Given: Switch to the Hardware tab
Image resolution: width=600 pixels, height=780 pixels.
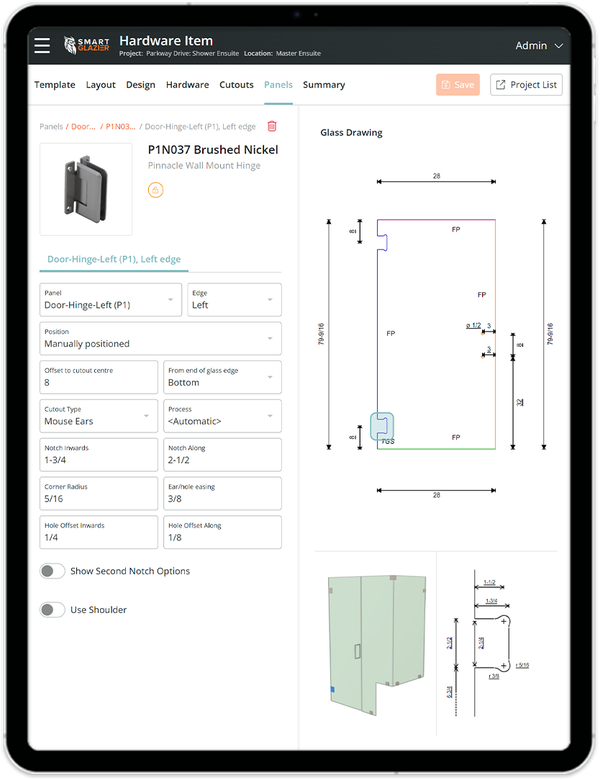Looking at the screenshot, I should 188,85.
